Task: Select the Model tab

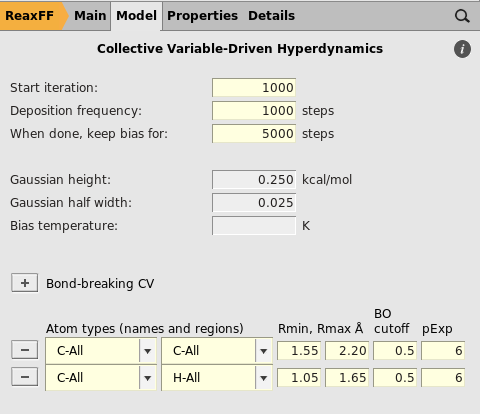Action: click(x=136, y=16)
